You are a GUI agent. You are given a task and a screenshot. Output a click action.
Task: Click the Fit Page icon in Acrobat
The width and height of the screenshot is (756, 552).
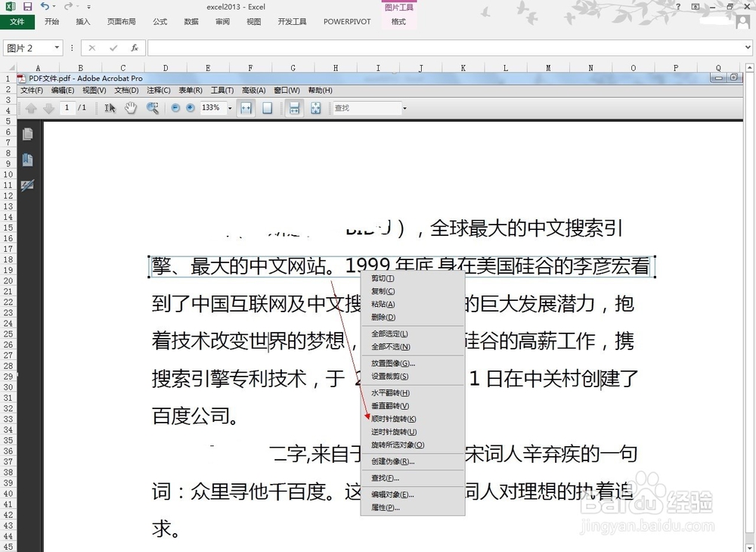point(267,108)
